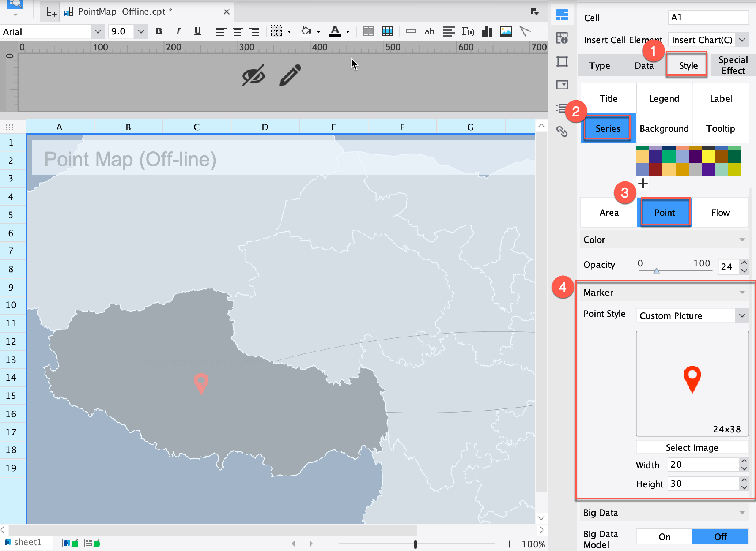The image size is (756, 551).
Task: Select the Point series type
Action: 665,213
